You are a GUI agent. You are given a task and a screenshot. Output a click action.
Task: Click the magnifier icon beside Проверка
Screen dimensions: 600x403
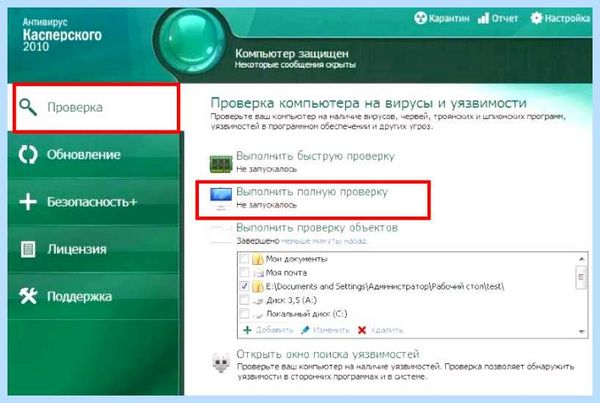point(28,107)
